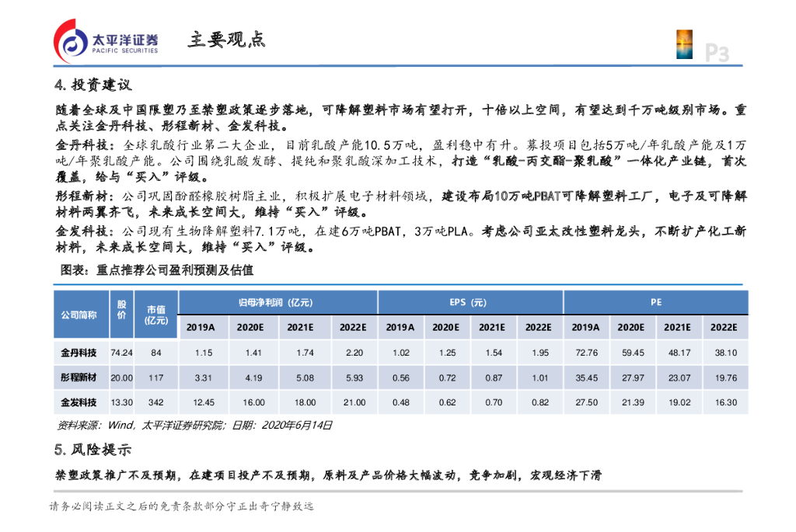Click the net profit cell '5.08'
Viewport: 796px width, 532px height.
pos(305,377)
